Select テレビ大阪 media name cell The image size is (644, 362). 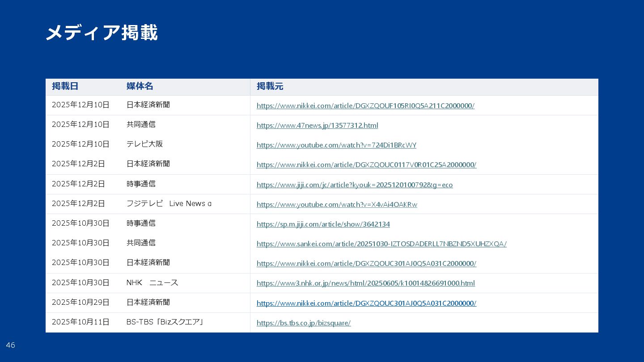pyautogui.click(x=144, y=144)
